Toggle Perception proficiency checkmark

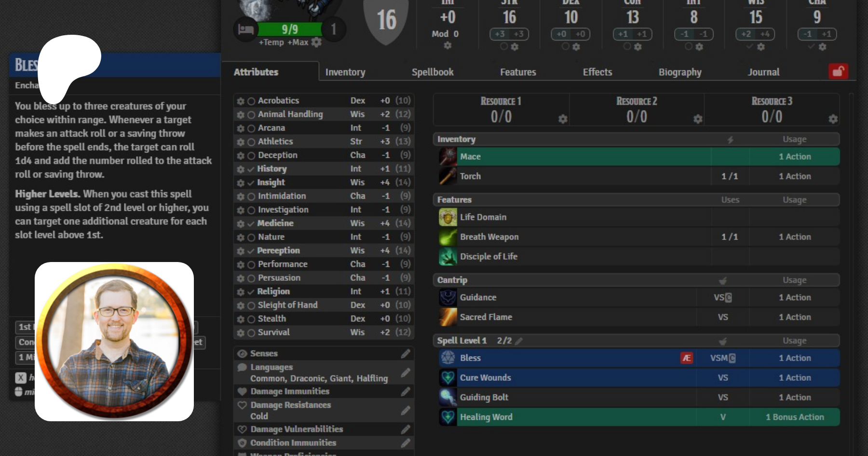tap(251, 251)
